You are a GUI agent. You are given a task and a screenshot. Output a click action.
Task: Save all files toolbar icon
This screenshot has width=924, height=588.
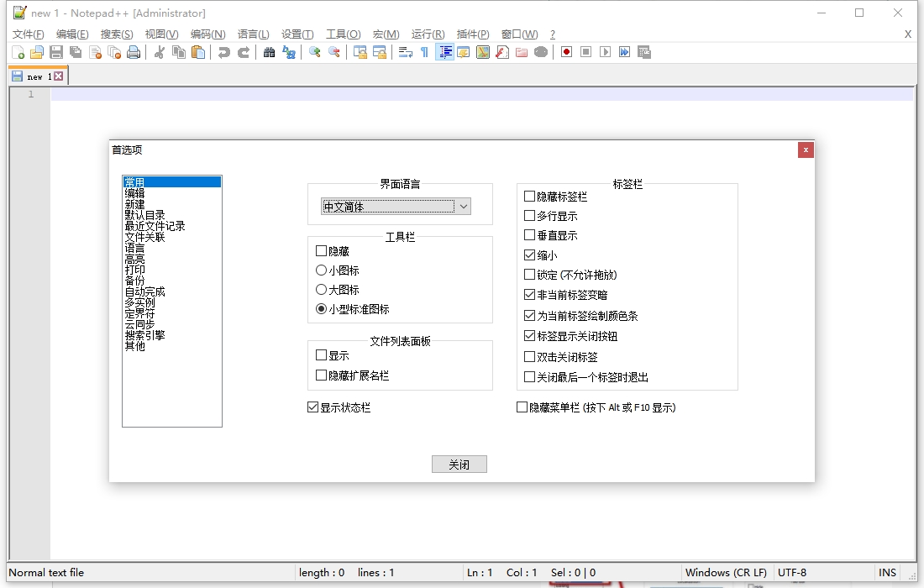(76, 52)
